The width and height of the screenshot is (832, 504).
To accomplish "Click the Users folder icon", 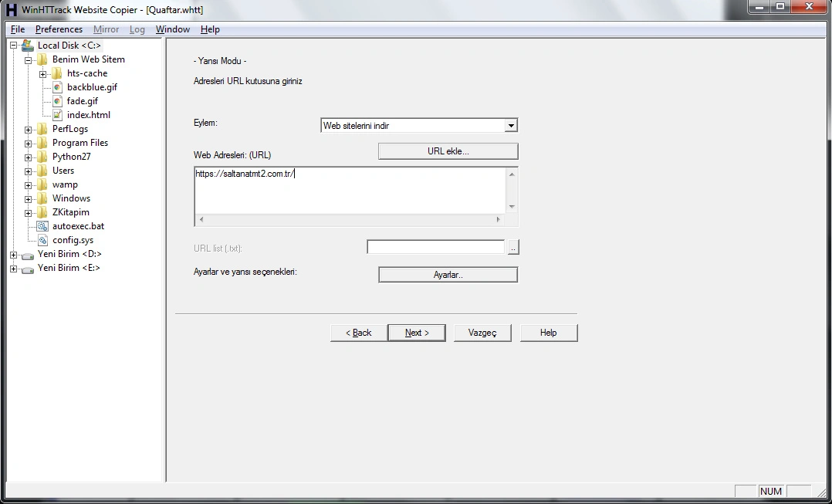I will (x=42, y=171).
